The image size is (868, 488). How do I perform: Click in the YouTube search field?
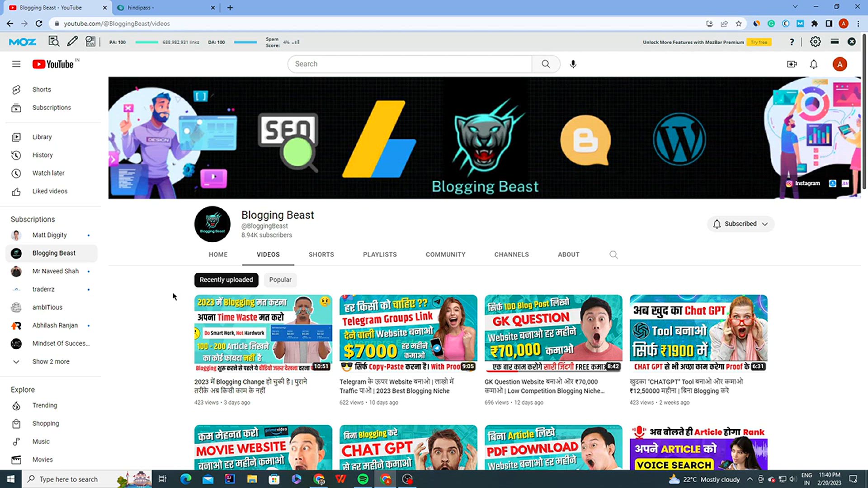coord(410,64)
